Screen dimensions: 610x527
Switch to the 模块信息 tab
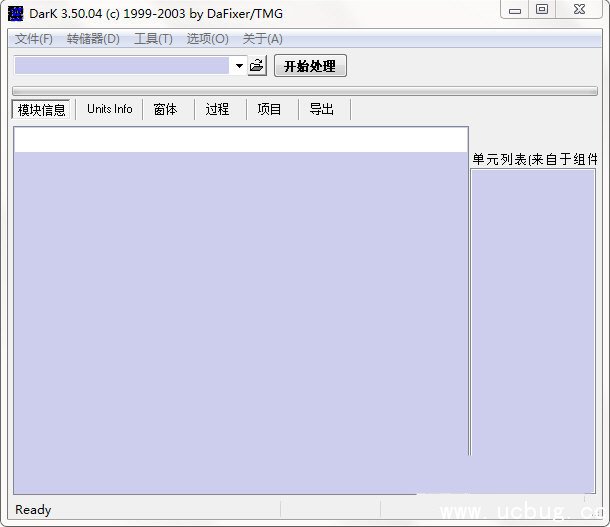pos(42,110)
